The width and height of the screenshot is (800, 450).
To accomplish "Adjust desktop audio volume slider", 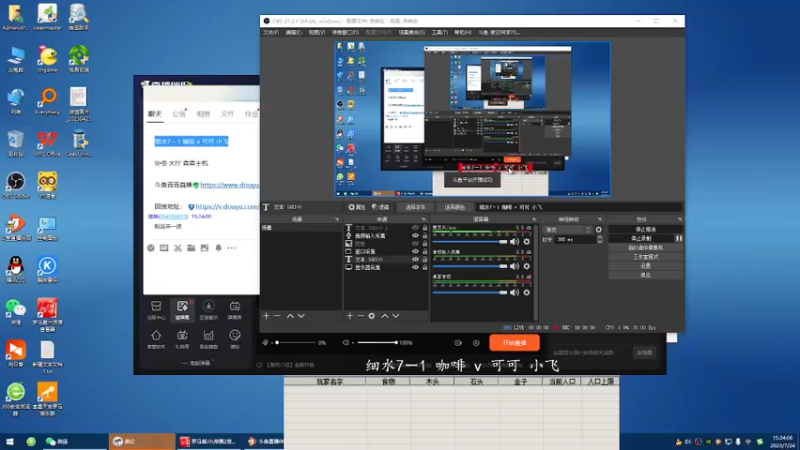I will coord(470,292).
